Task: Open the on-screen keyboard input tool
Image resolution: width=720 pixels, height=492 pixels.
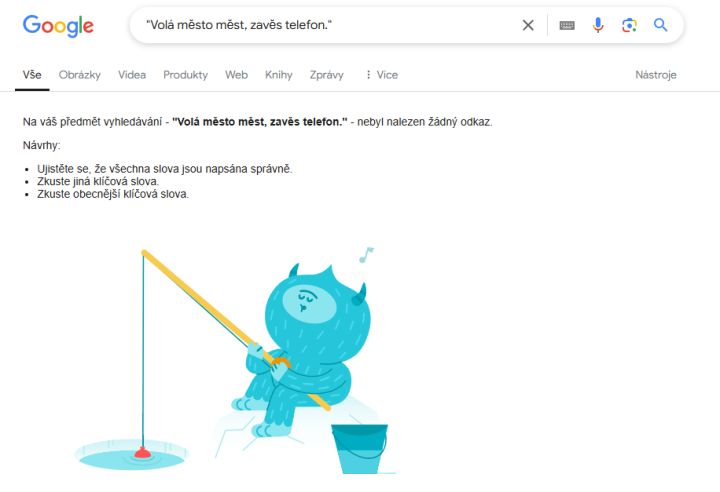Action: click(x=567, y=25)
